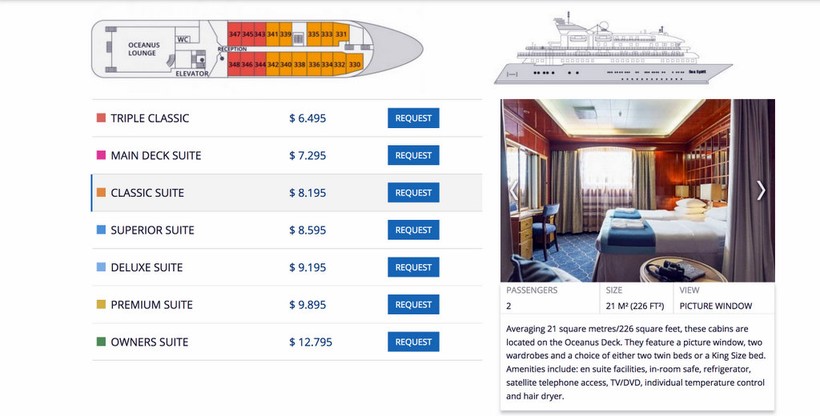Select the Deluxe Suite row
Image resolution: width=820 pixels, height=416 pixels.
click(287, 267)
